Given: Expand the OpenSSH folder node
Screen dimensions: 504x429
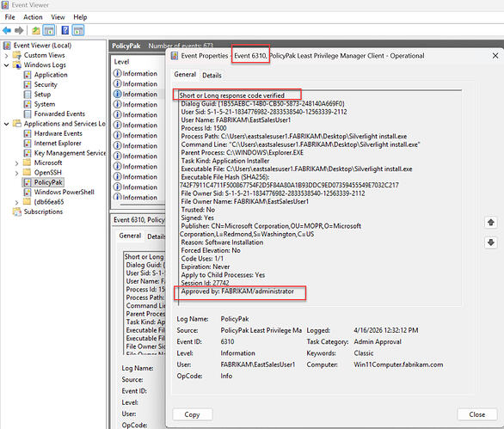Looking at the screenshot, I should 16,173.
